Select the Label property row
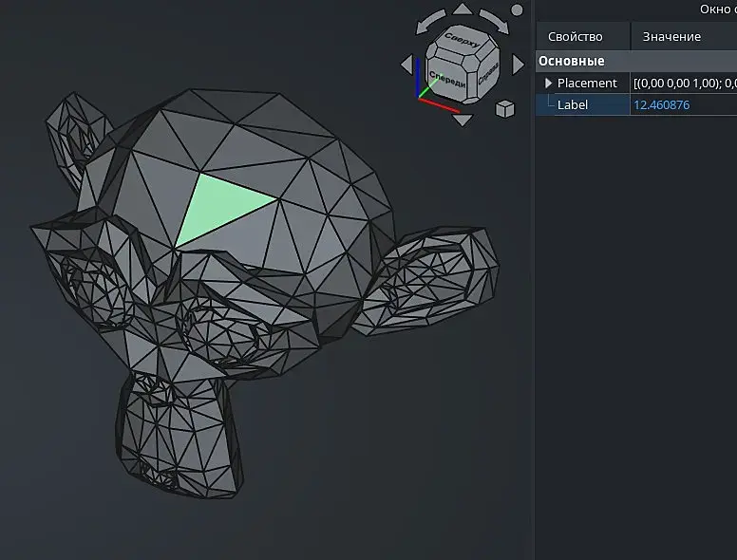 (636, 104)
